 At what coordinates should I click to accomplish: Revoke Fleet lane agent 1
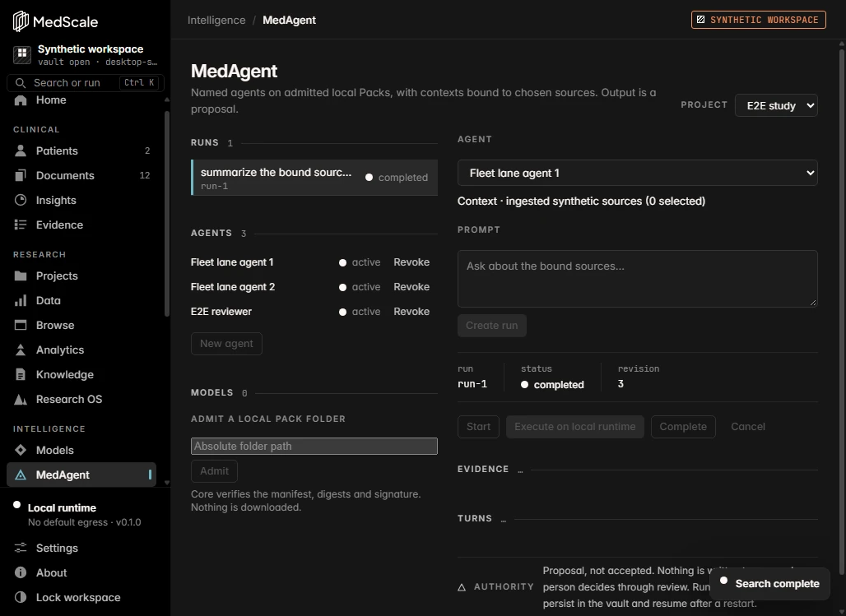pyautogui.click(x=411, y=262)
